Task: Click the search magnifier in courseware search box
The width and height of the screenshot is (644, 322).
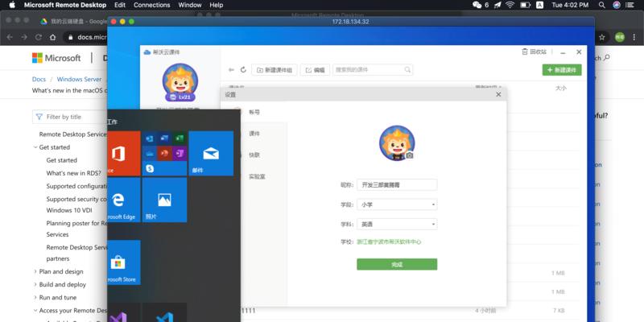Action: point(407,70)
